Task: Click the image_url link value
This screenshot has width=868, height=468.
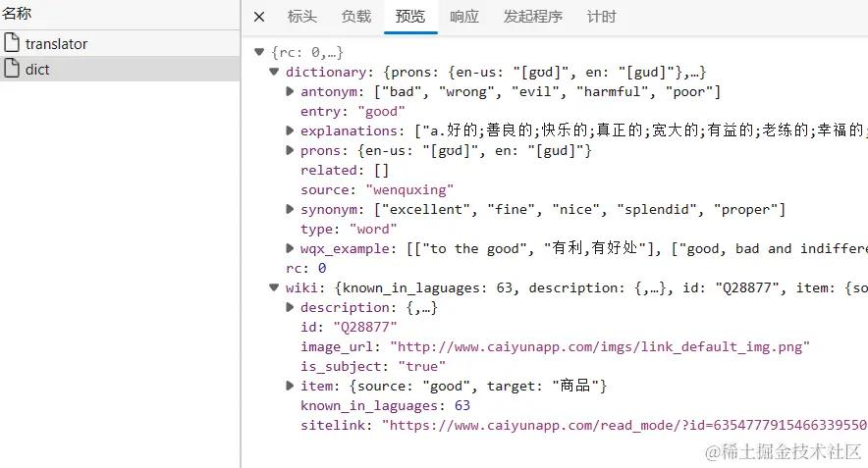Action: pyautogui.click(x=600, y=347)
